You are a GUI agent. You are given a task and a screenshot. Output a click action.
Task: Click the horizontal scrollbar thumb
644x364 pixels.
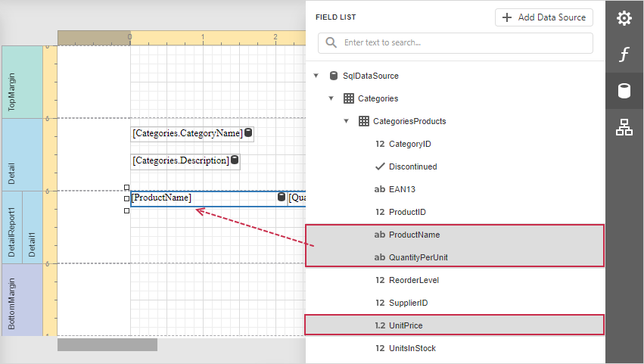[x=107, y=345]
